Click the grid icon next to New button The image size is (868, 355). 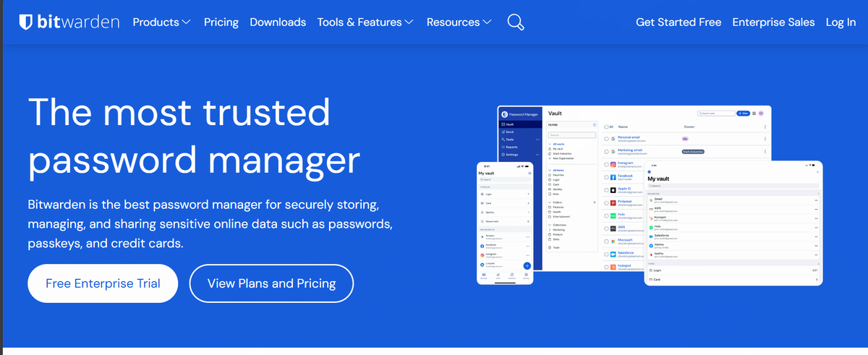click(x=754, y=114)
